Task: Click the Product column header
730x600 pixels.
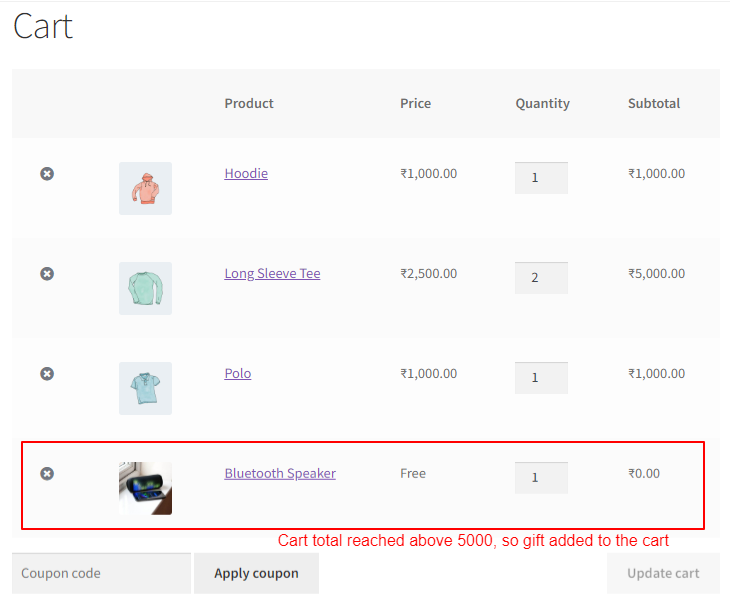Action: [x=249, y=103]
